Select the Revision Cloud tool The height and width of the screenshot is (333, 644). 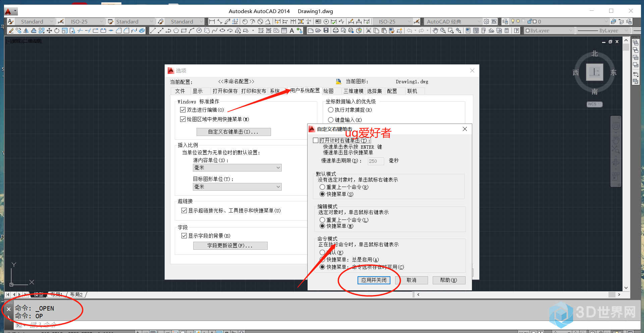click(207, 31)
